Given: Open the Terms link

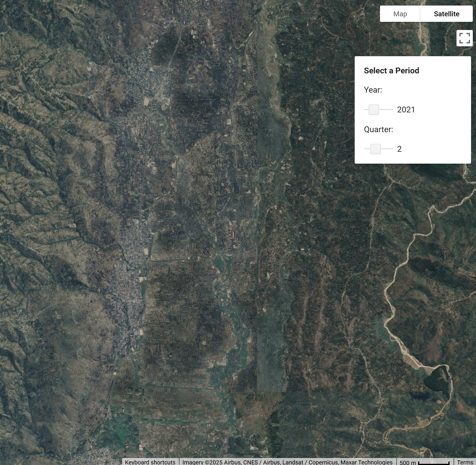Looking at the screenshot, I should click(465, 462).
